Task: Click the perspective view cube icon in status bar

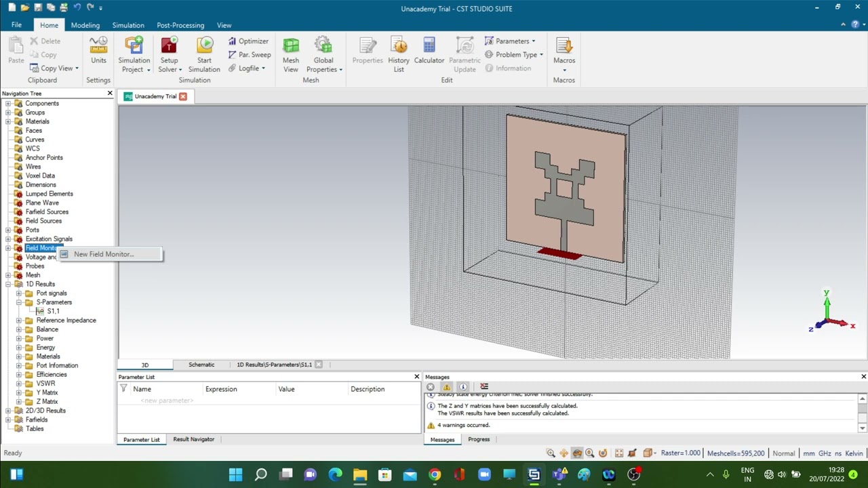Action: 648,453
